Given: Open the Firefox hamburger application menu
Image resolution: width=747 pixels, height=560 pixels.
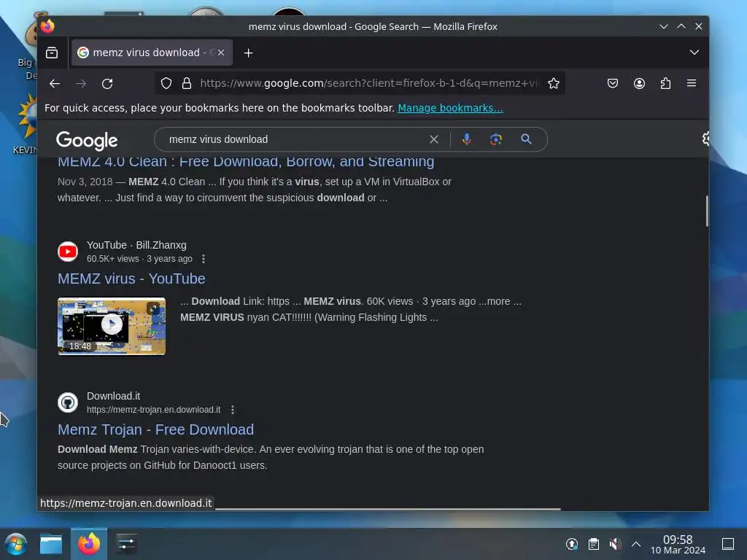Looking at the screenshot, I should tap(692, 83).
